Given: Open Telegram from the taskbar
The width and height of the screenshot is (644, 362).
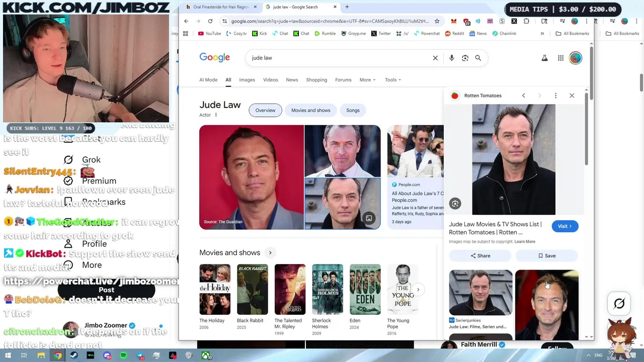Looking at the screenshot, I should [x=140, y=355].
